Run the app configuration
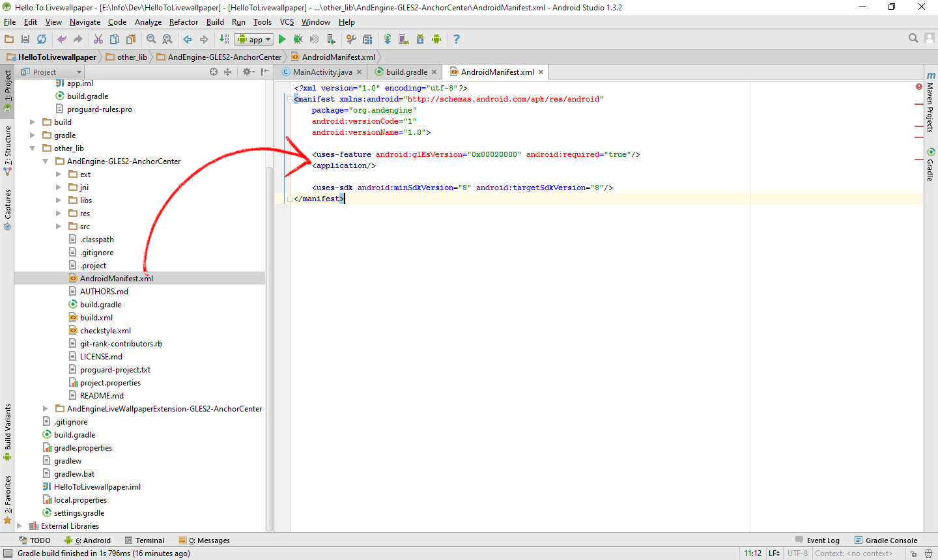Viewport: 938px width, 560px height. click(282, 39)
